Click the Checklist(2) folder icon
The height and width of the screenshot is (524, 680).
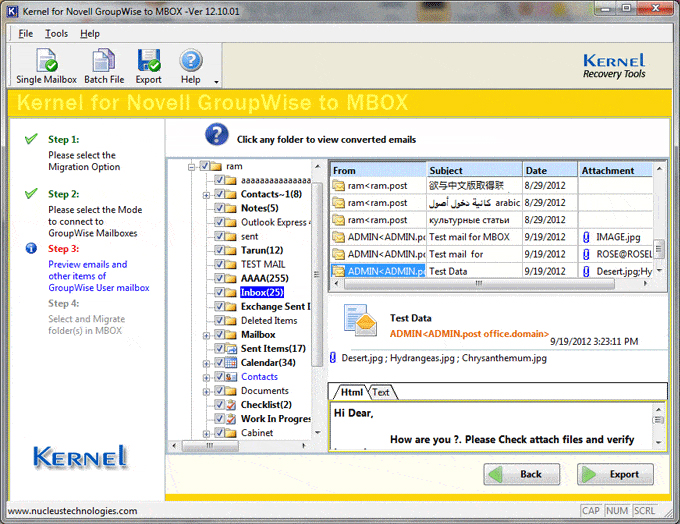coord(232,405)
